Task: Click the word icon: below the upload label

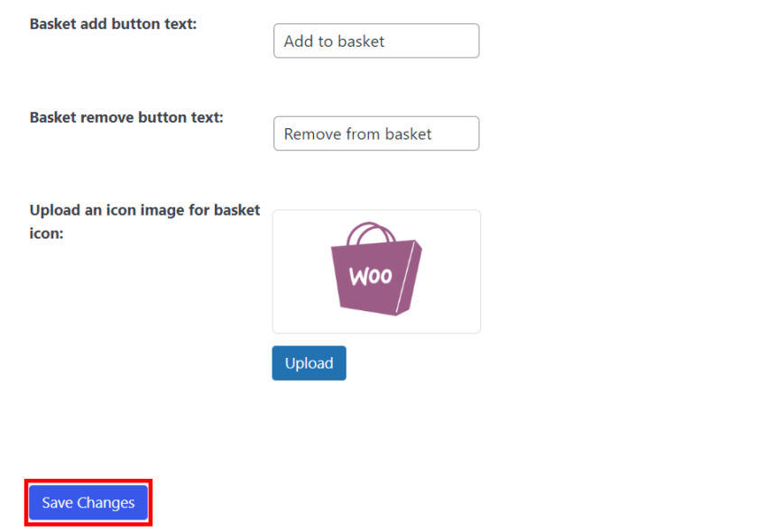Action: point(46,234)
